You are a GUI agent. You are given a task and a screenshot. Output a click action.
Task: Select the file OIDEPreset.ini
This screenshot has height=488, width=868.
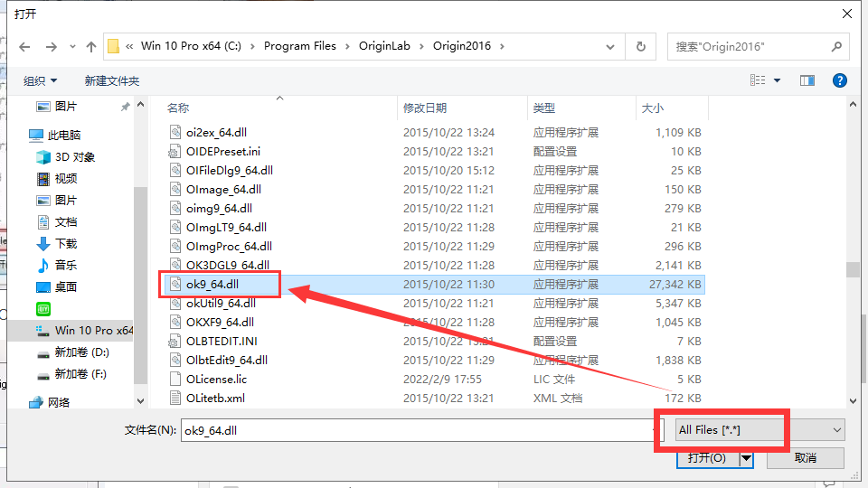(223, 151)
